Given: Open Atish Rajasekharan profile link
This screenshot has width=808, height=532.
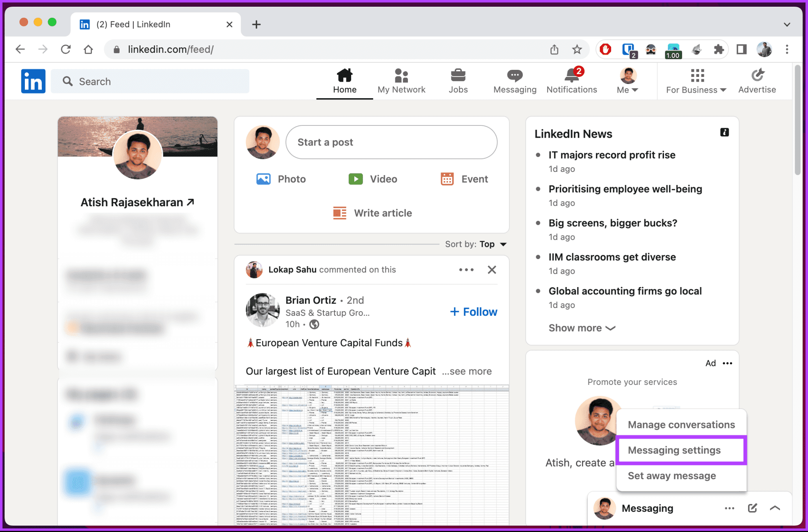Looking at the screenshot, I should click(x=137, y=202).
